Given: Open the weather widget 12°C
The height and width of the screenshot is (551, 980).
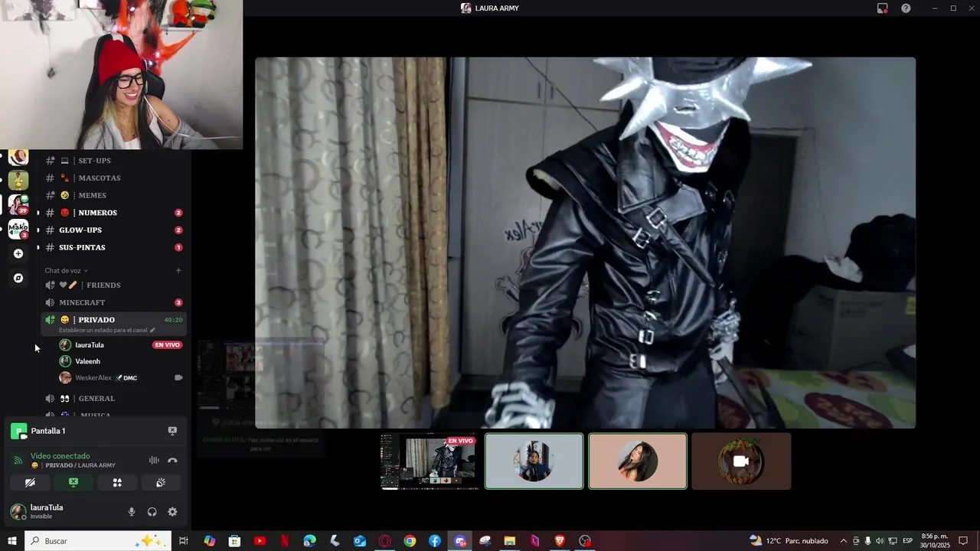Looking at the screenshot, I should point(789,541).
